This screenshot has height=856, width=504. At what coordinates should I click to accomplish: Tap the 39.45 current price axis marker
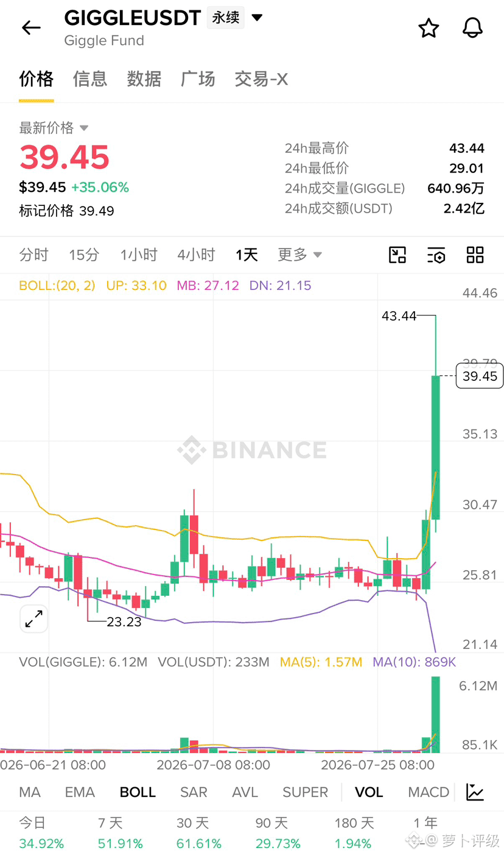coord(480,376)
